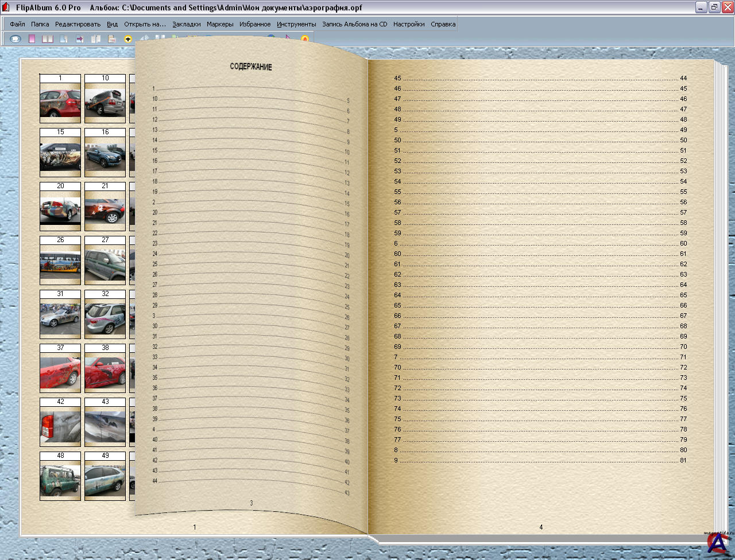Click the pink closed album icon

[32, 39]
